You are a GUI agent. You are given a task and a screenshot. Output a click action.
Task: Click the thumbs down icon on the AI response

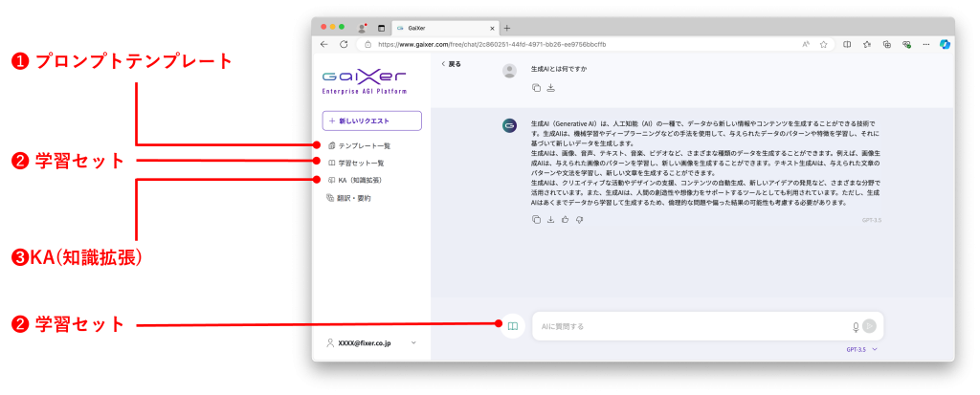coord(580,220)
